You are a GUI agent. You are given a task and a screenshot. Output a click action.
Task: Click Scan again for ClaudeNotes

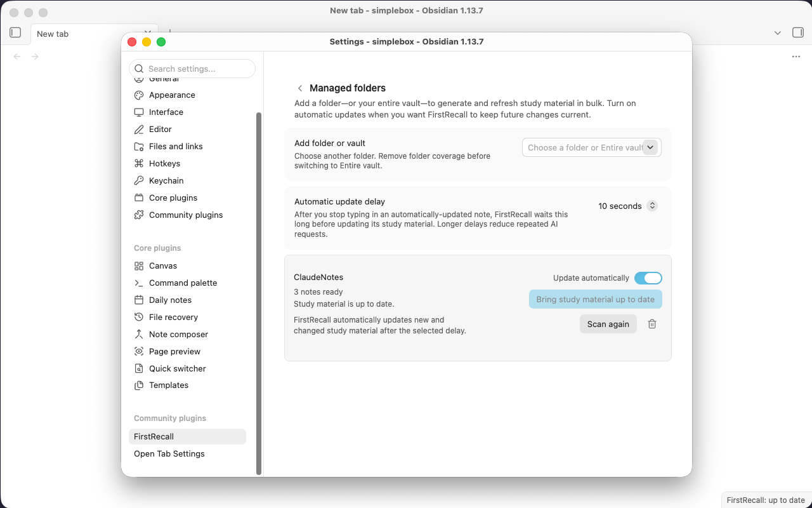tap(608, 324)
